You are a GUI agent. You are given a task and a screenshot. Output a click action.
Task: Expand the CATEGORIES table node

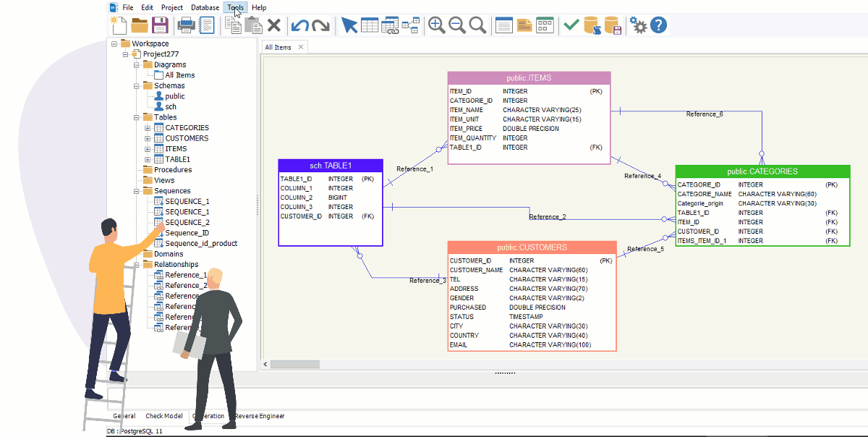point(148,128)
